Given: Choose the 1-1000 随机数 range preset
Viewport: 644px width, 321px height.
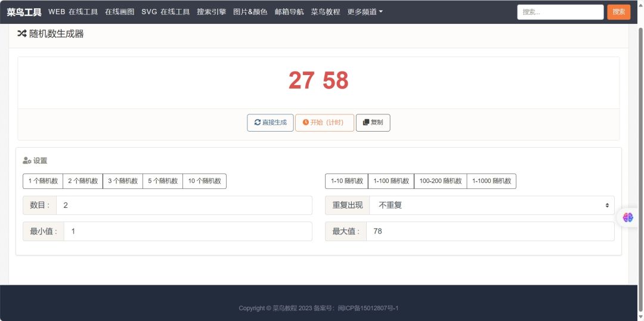Looking at the screenshot, I should (x=491, y=181).
